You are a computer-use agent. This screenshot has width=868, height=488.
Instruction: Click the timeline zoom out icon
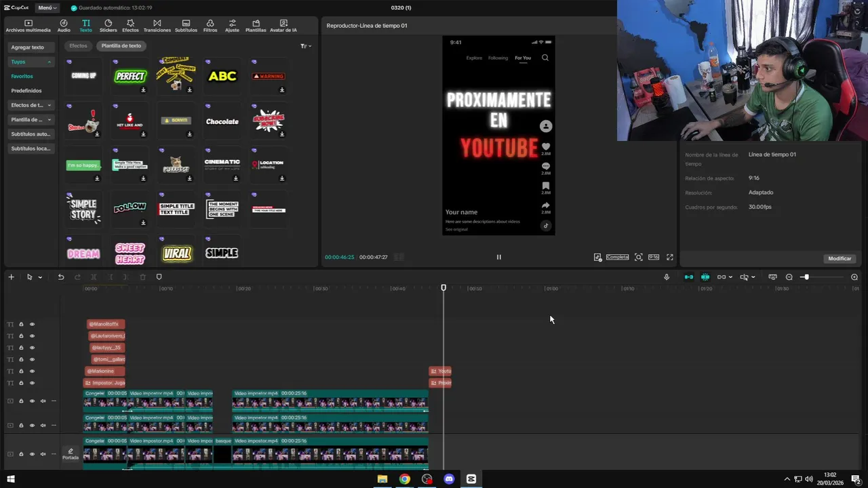[x=789, y=277]
